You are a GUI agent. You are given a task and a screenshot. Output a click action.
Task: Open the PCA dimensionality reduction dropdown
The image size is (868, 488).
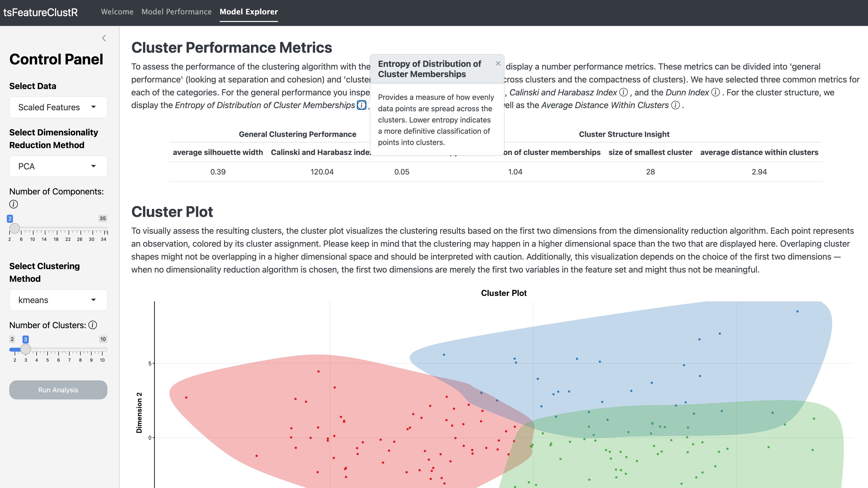pos(58,166)
